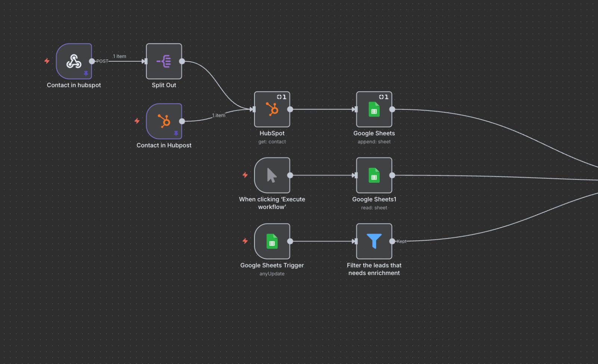Click the output connector dot of Google Sheets node
Viewport: 598px width, 364px height.
coord(392,109)
